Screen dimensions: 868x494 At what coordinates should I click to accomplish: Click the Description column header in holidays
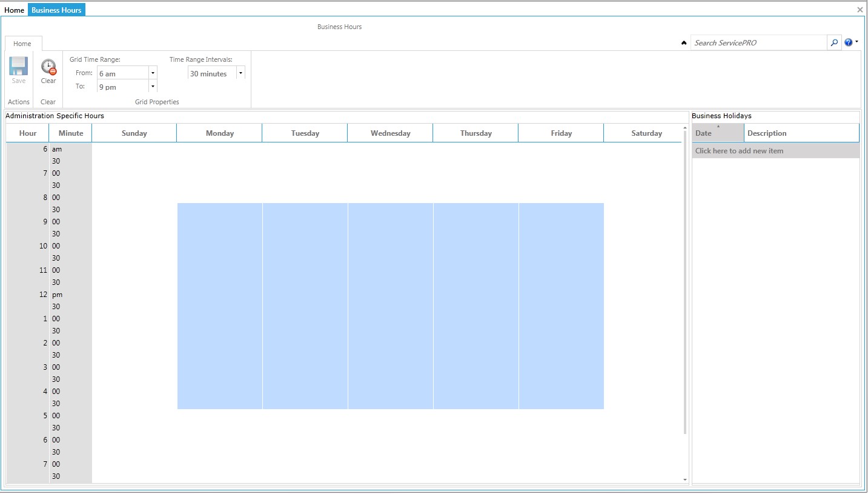pos(801,133)
